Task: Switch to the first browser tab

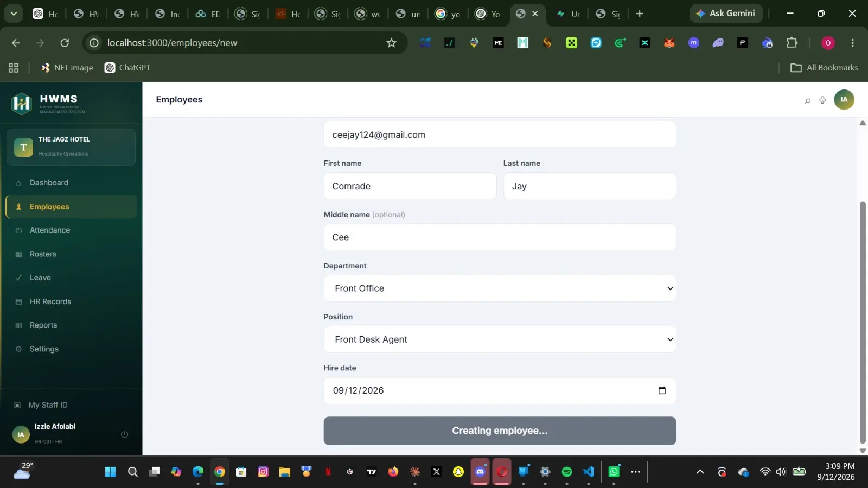Action: tap(46, 14)
